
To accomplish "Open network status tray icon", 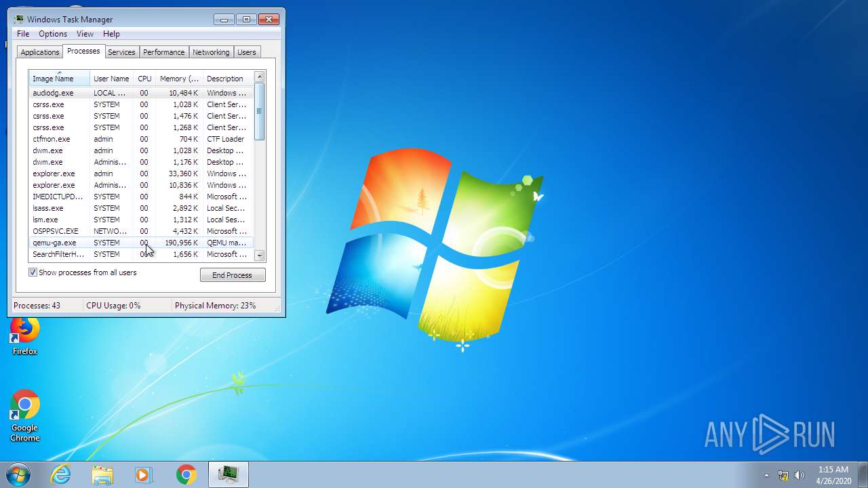I will pyautogui.click(x=783, y=475).
